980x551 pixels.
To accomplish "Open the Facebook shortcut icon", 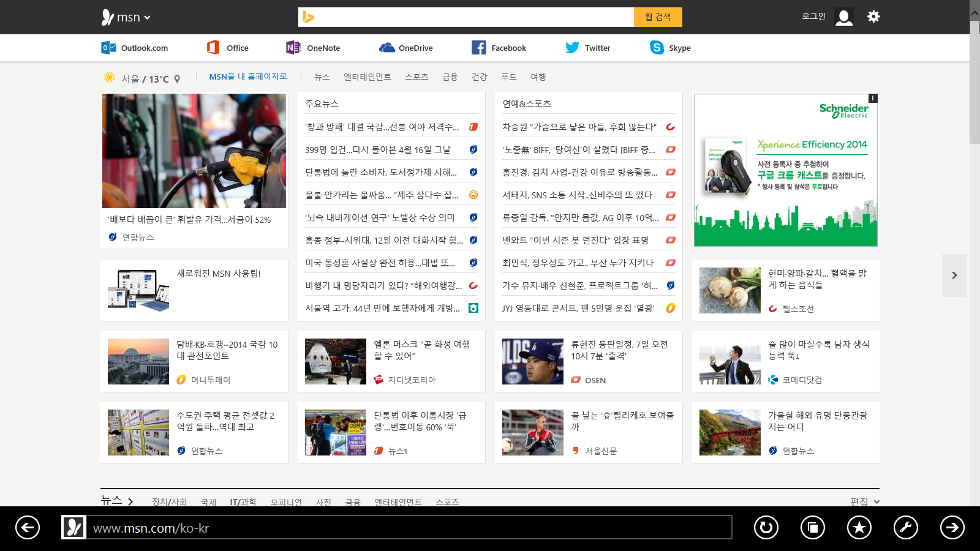I will pos(479,48).
